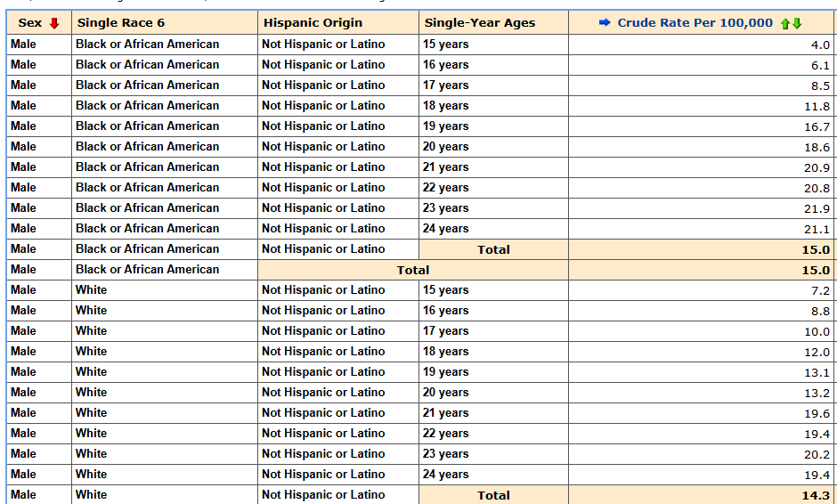Click the 21.9 crude rate value
This screenshot has height=504, width=837.
[817, 208]
